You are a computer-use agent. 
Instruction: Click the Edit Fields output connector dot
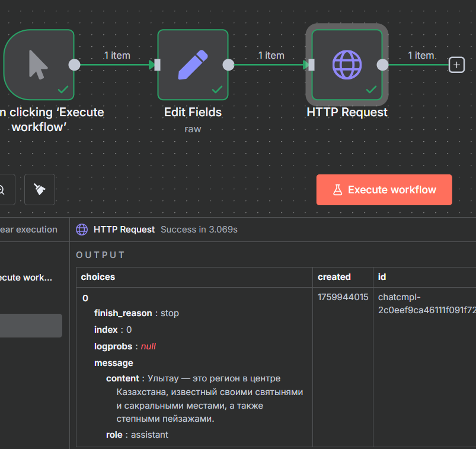[228, 65]
